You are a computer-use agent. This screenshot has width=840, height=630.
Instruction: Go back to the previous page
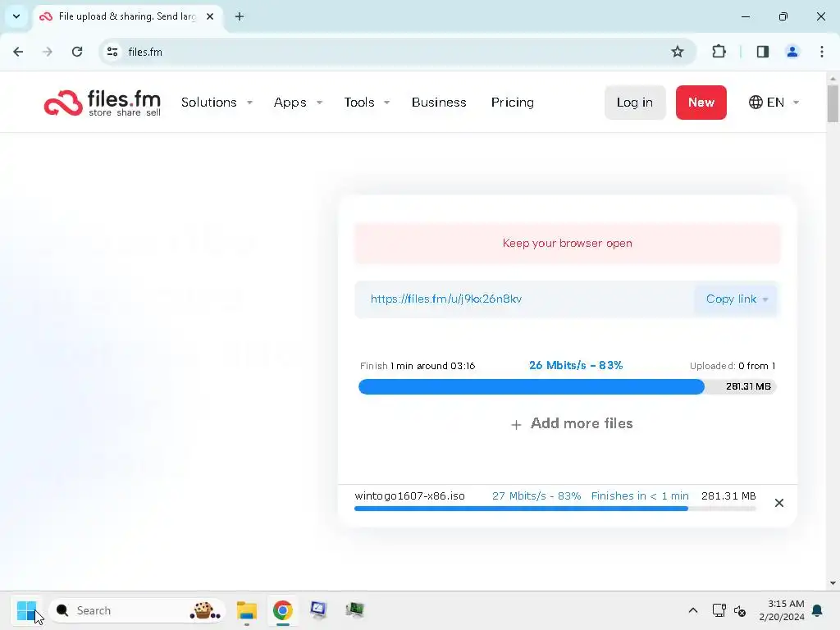tap(18, 52)
